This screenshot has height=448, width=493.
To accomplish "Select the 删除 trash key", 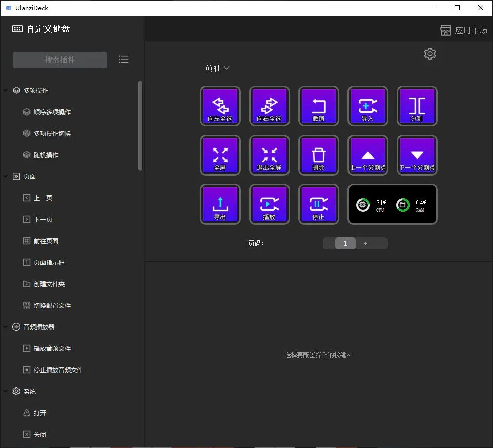I will tap(318, 155).
